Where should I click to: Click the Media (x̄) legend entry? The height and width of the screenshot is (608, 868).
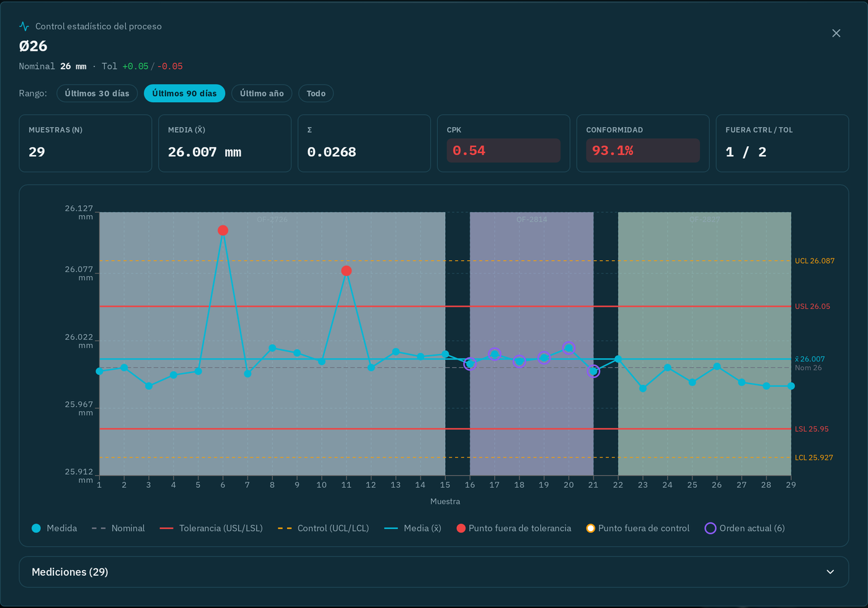413,528
